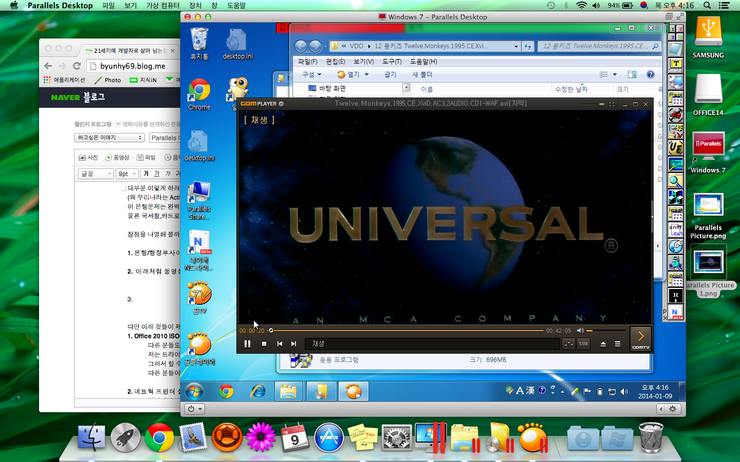Click the GOM Player eject/open file icon

(603, 344)
